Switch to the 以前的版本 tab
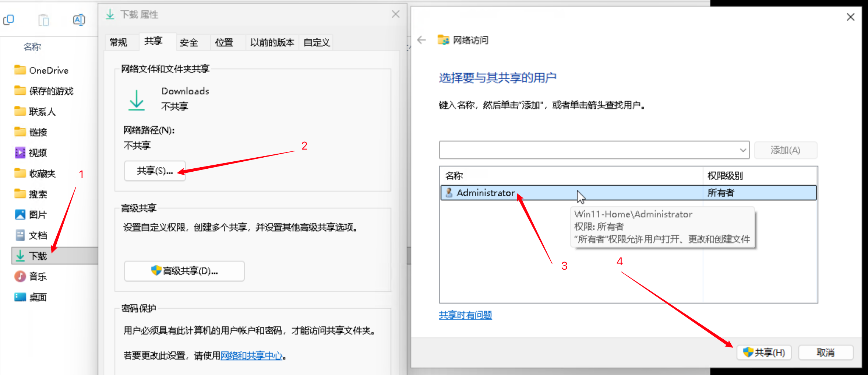The height and width of the screenshot is (375, 868). [x=272, y=43]
